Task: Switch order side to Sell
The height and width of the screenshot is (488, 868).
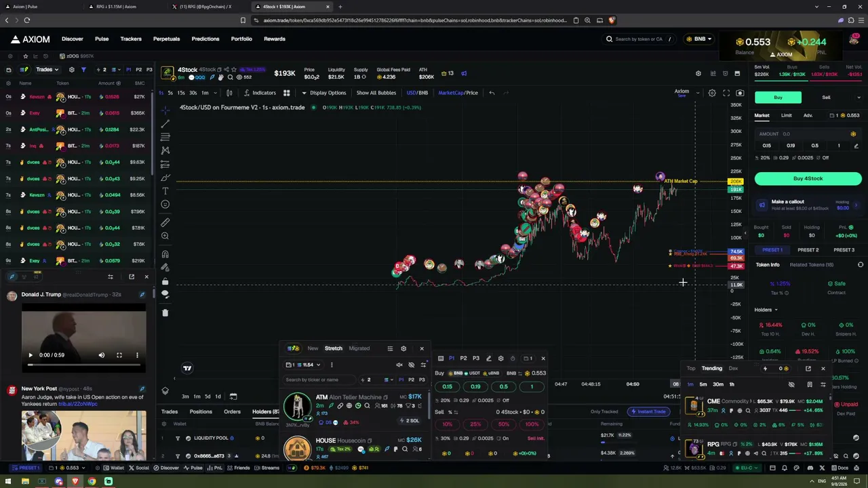Action: coord(826,98)
